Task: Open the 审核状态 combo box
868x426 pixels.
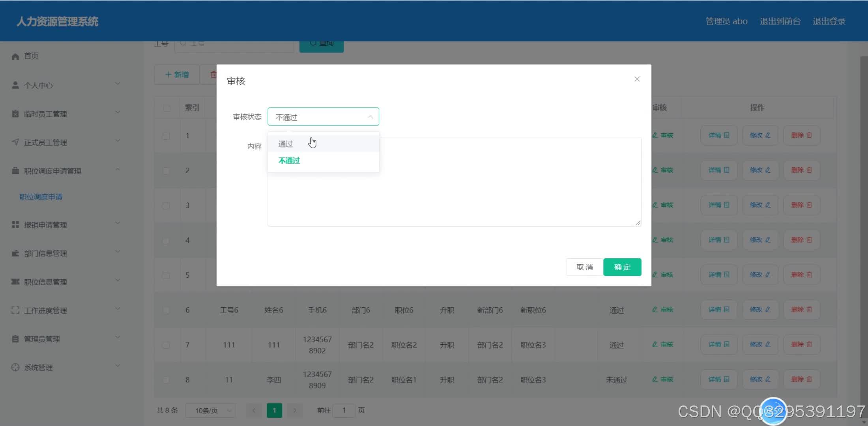Action: 323,117
